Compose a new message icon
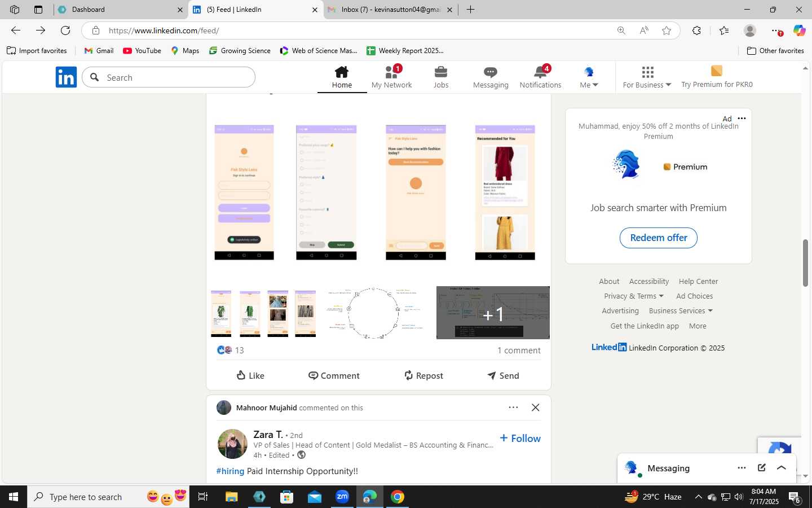This screenshot has height=508, width=812. point(762,468)
